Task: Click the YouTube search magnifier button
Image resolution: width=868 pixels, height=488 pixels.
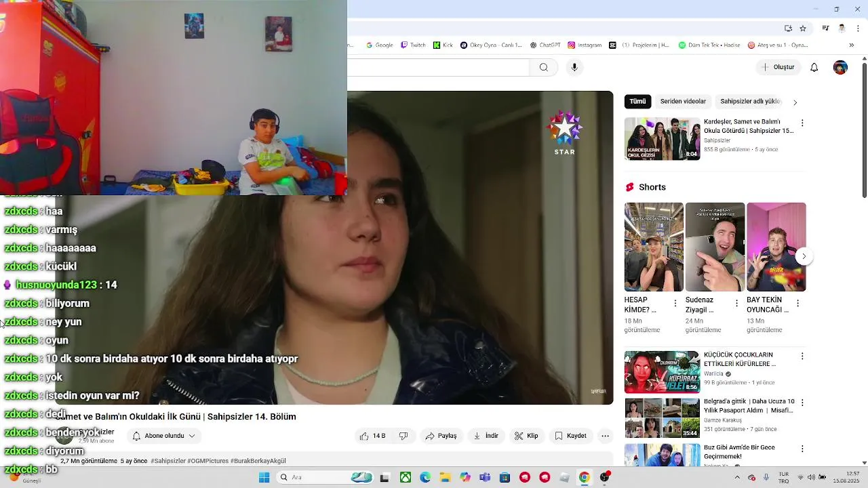Action: [x=544, y=67]
